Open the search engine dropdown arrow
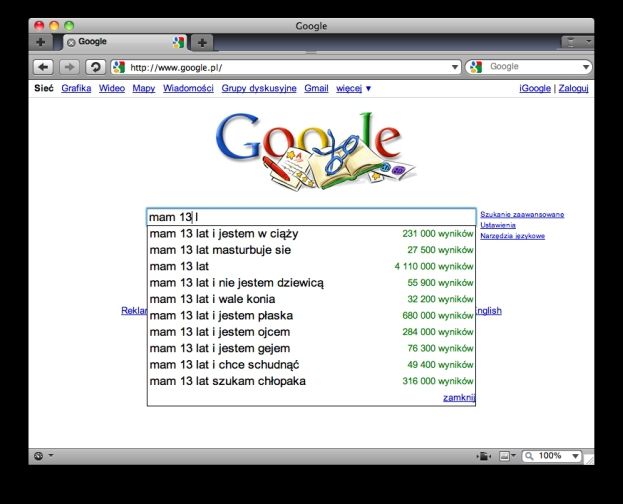The image size is (623, 504). point(586,67)
